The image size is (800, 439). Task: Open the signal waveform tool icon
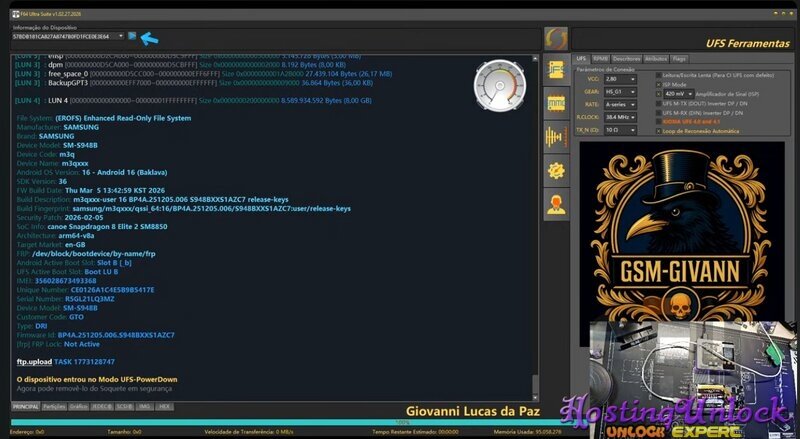(556, 137)
